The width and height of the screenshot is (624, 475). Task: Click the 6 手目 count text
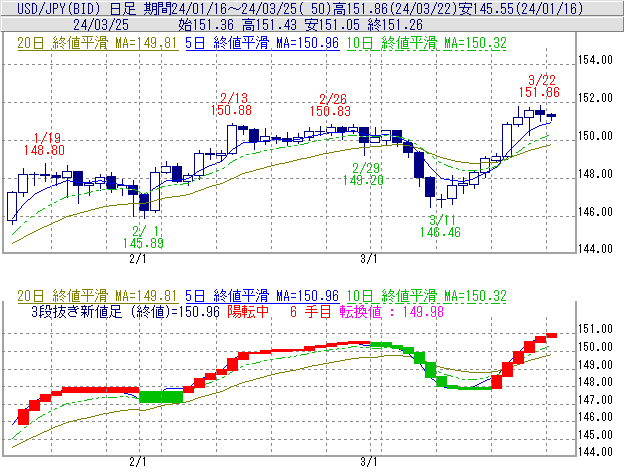[311, 311]
